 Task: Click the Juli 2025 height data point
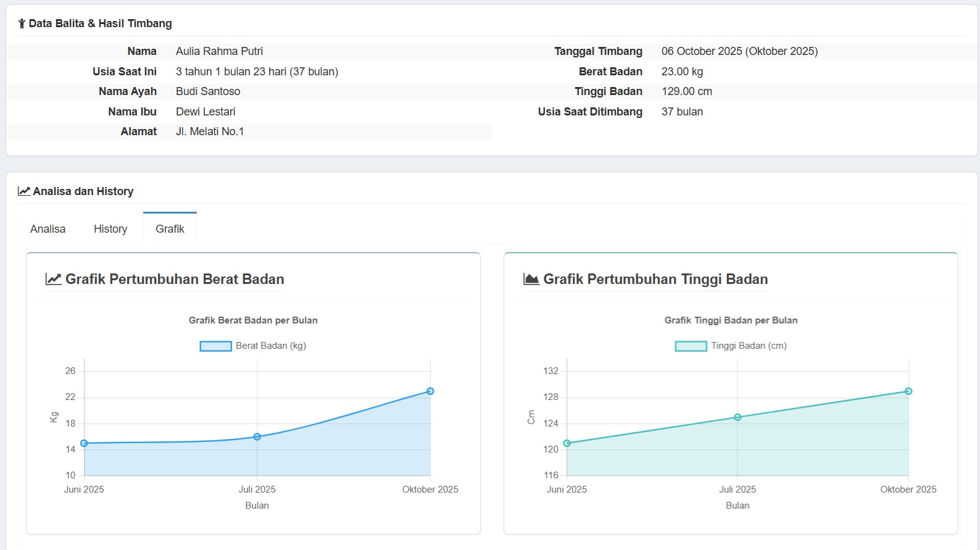tap(737, 417)
